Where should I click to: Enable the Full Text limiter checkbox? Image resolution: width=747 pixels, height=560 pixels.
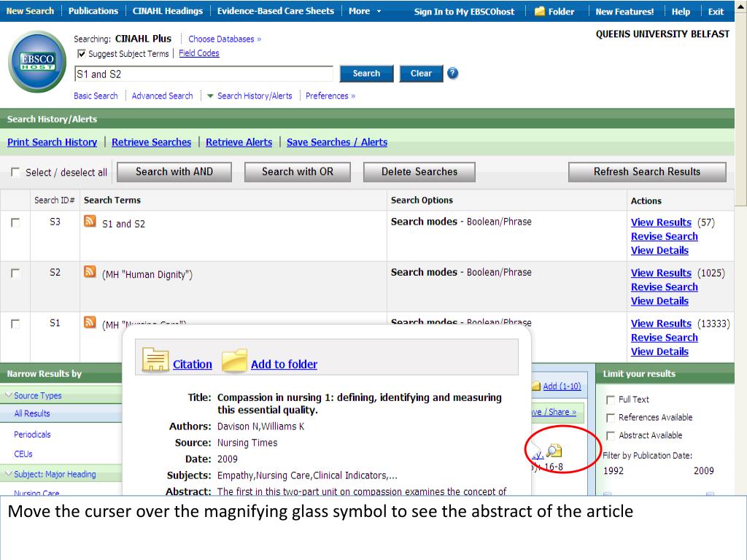[611, 400]
